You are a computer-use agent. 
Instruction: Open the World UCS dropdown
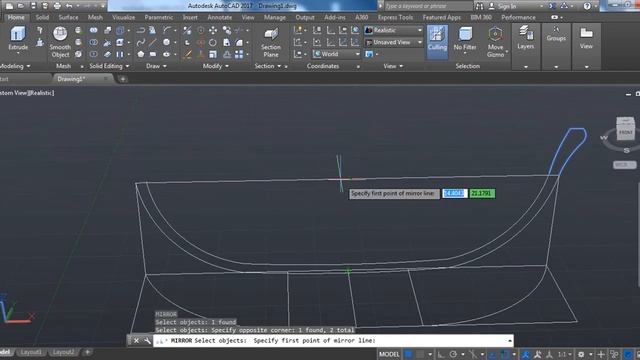click(x=336, y=54)
